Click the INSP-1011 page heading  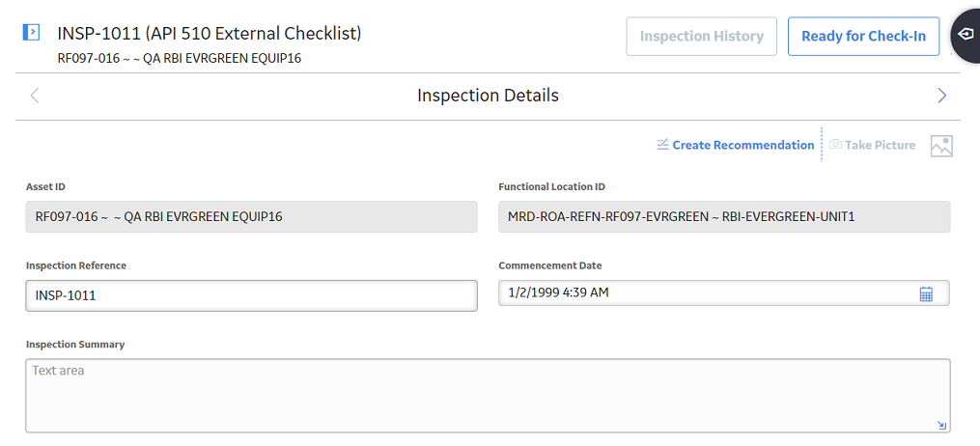210,33
